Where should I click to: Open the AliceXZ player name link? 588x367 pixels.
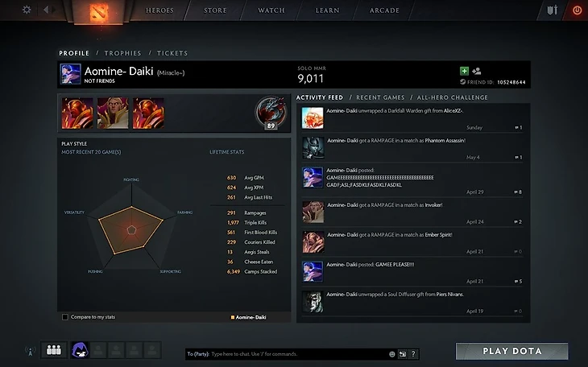(453, 110)
